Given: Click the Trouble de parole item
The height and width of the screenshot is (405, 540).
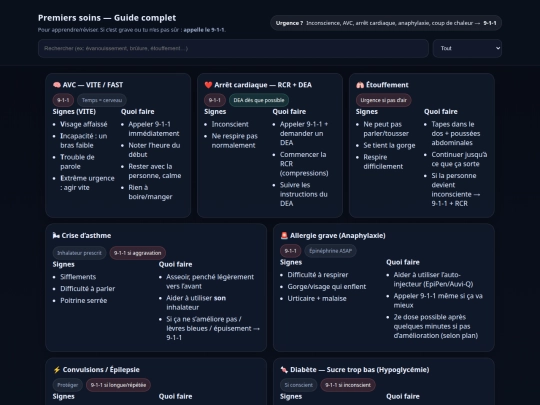Looking at the screenshot, I should point(77,162).
